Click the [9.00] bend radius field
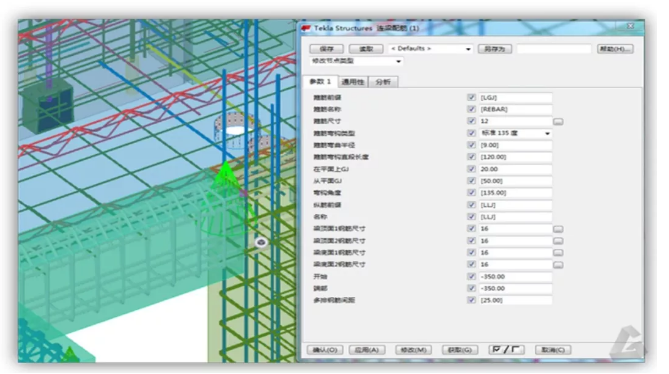Viewport: 669px width, 374px height. click(515, 145)
